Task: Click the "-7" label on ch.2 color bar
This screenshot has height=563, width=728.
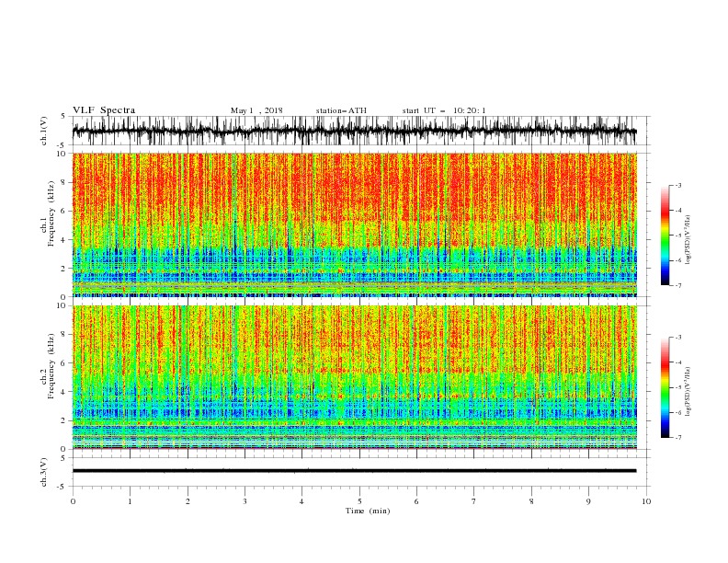Action: click(677, 438)
